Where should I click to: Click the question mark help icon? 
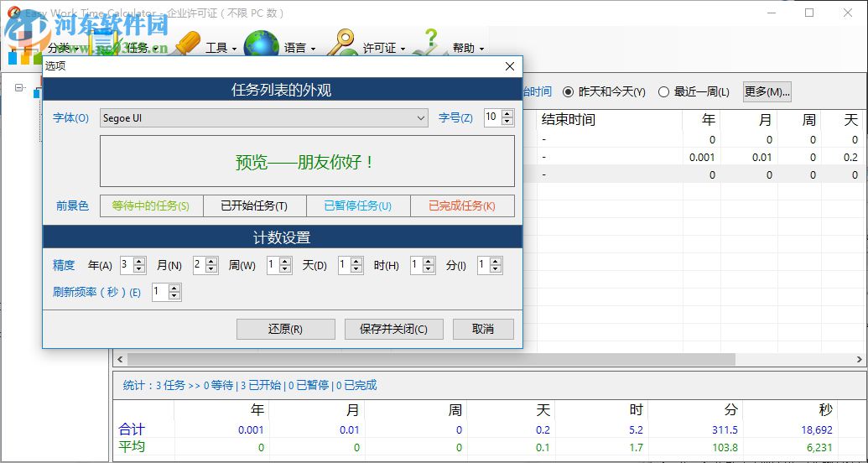tap(429, 42)
